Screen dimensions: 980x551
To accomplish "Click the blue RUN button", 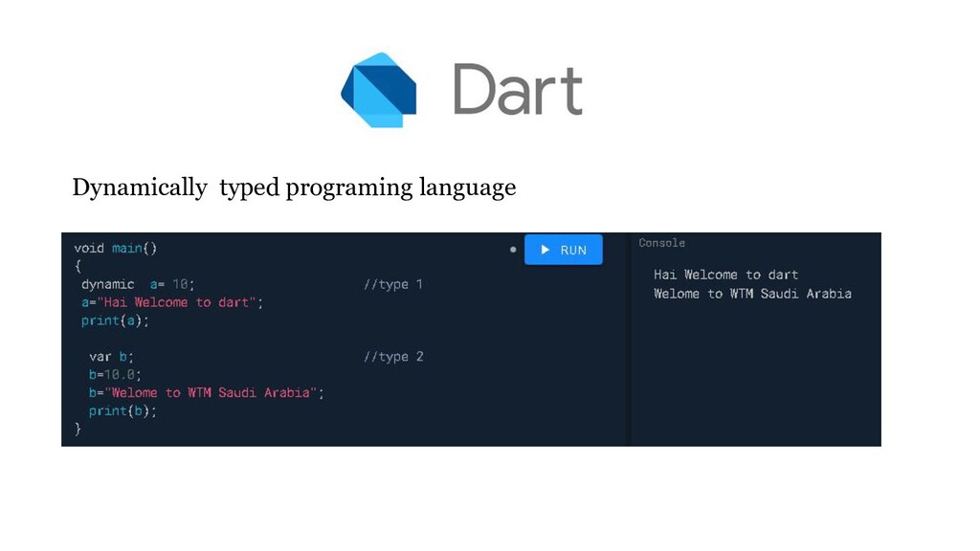I will pyautogui.click(x=563, y=250).
